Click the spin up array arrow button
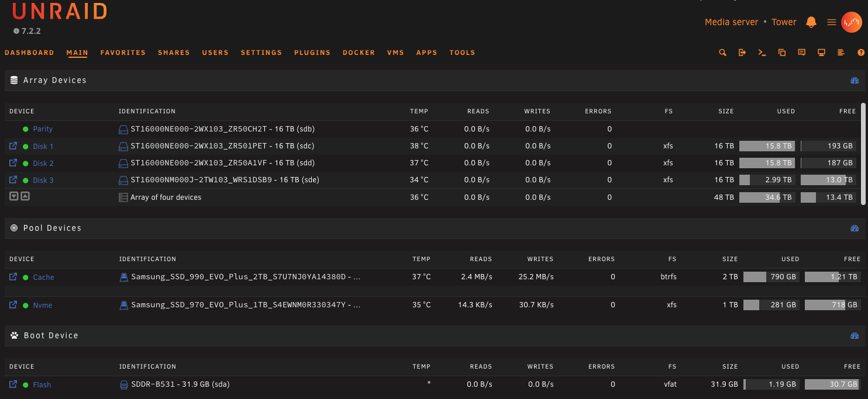 [25, 196]
